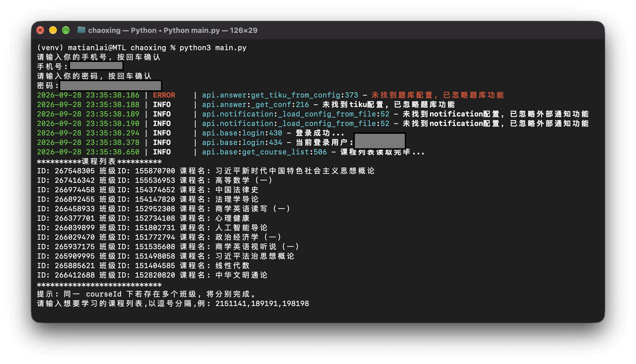Click 'api.base:get_course_list:506' log entry
Screen dimensions: 636x364
pyautogui.click(x=264, y=152)
